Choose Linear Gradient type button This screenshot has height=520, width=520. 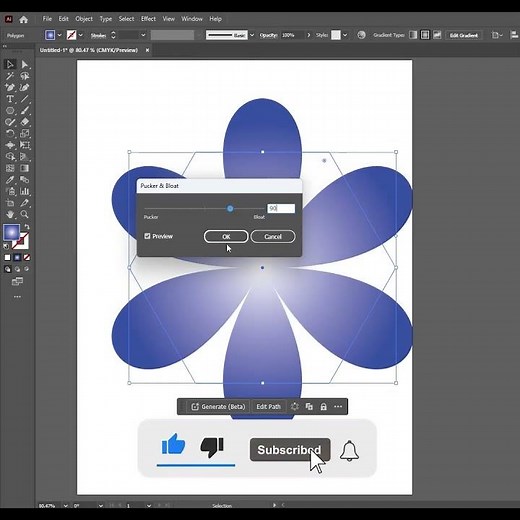413,35
